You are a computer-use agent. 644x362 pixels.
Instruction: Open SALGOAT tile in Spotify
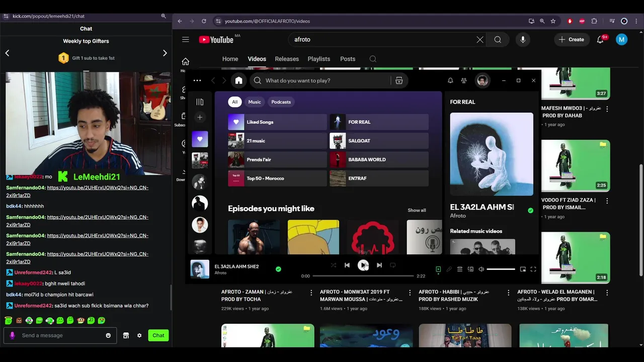(379, 141)
